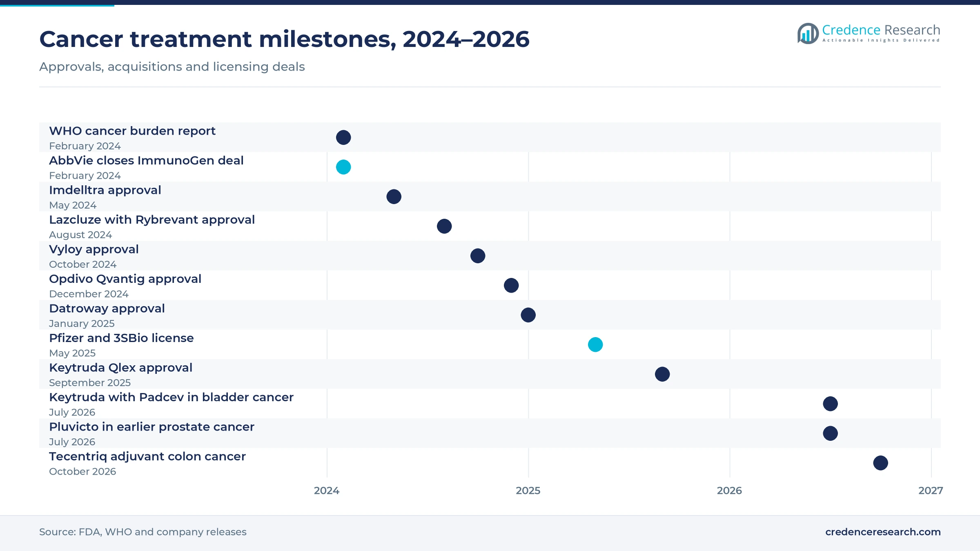Click the 2026 axis label

coord(729,491)
